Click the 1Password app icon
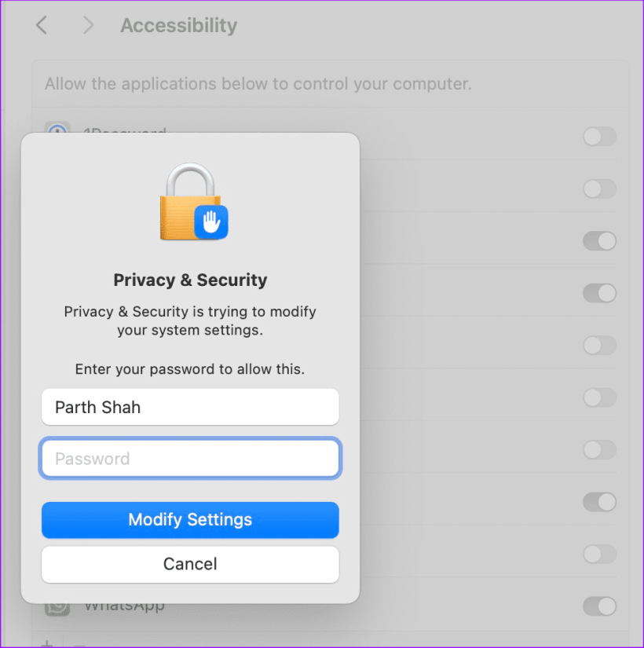Viewport: 644px width, 648px height. tap(57, 130)
